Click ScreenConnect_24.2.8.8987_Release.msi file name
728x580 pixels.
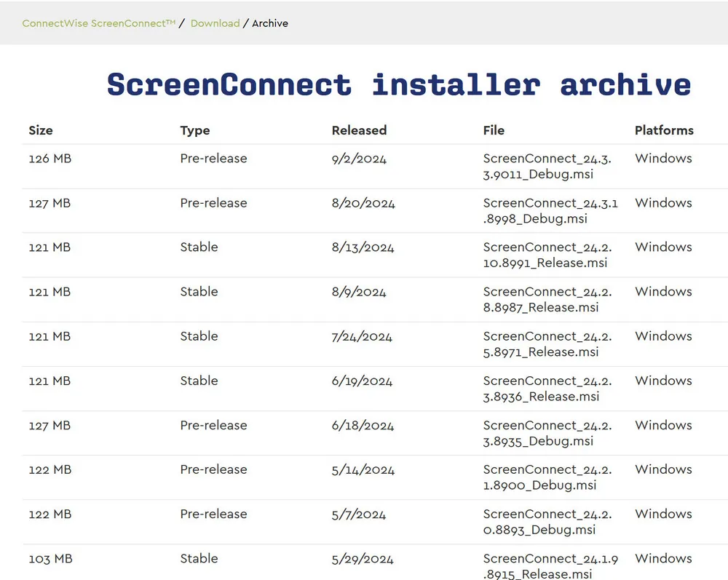point(547,299)
